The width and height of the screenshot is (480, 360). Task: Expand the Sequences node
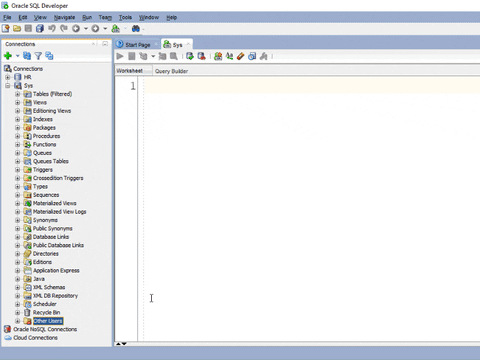(18, 195)
